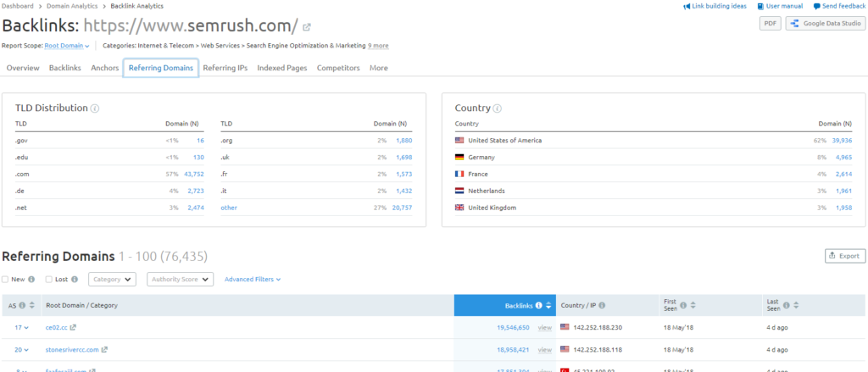Click the Export button
The width and height of the screenshot is (868, 372).
click(x=845, y=256)
